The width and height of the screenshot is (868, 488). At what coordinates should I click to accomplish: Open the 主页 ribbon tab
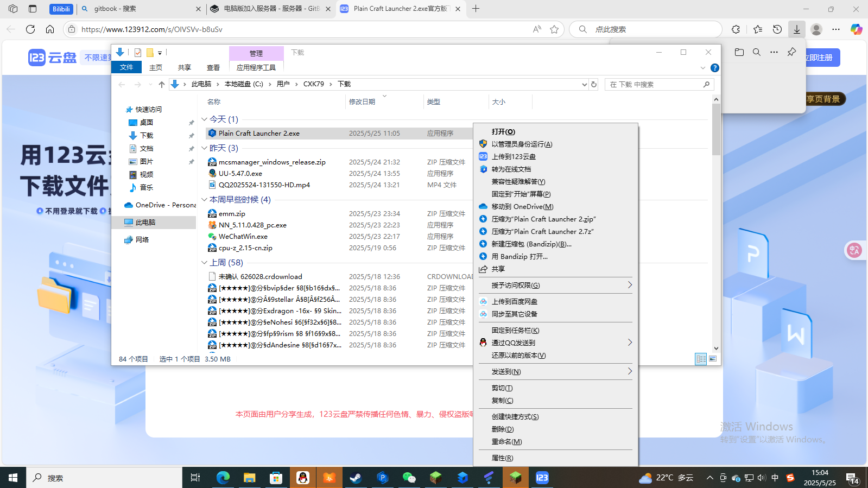(x=156, y=67)
